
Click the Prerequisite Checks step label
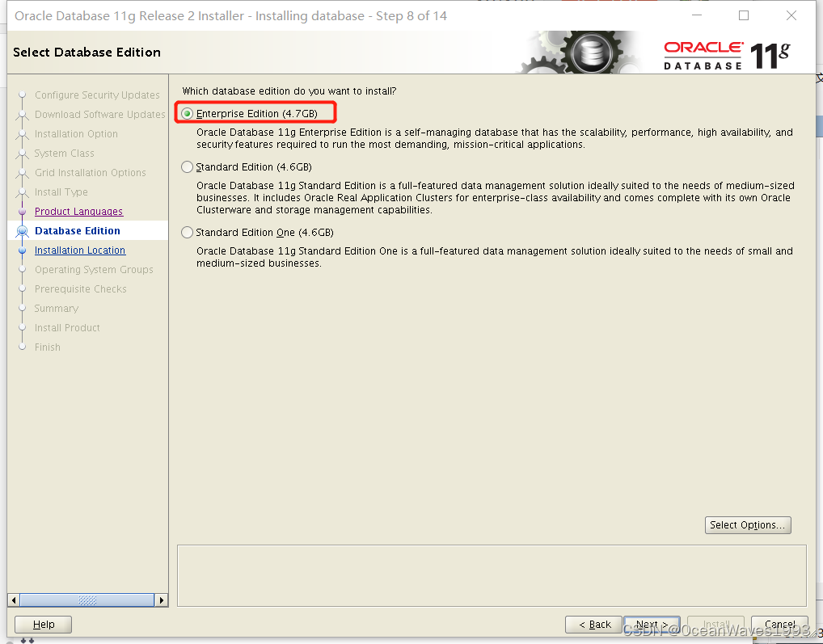(80, 289)
